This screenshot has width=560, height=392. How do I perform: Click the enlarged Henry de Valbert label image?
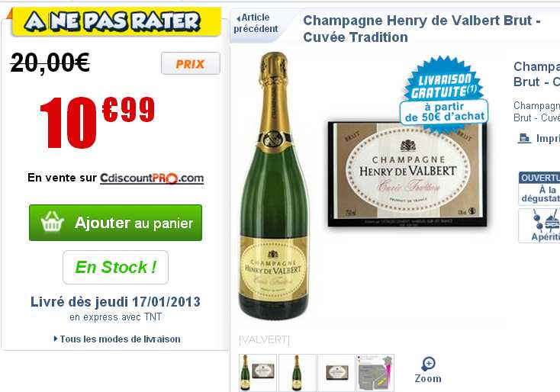pos(407,174)
